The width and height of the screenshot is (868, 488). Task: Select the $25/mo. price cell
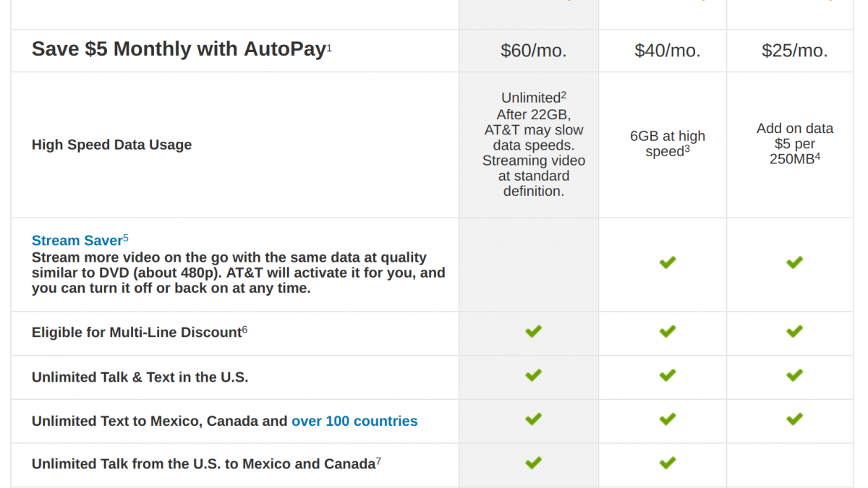click(794, 51)
